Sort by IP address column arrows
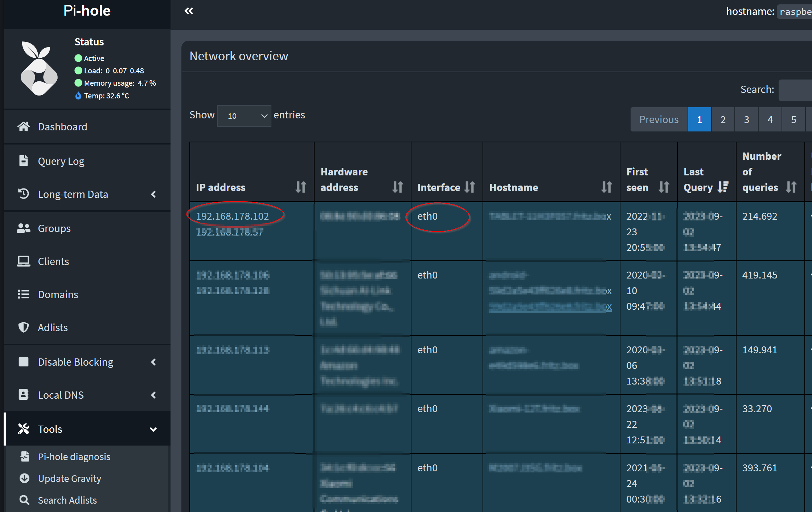Image resolution: width=812 pixels, height=512 pixels. tap(301, 187)
